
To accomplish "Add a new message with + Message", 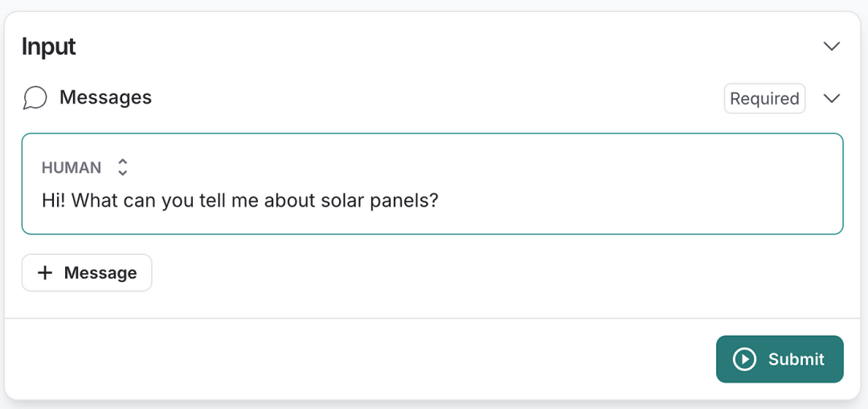I will point(87,273).
